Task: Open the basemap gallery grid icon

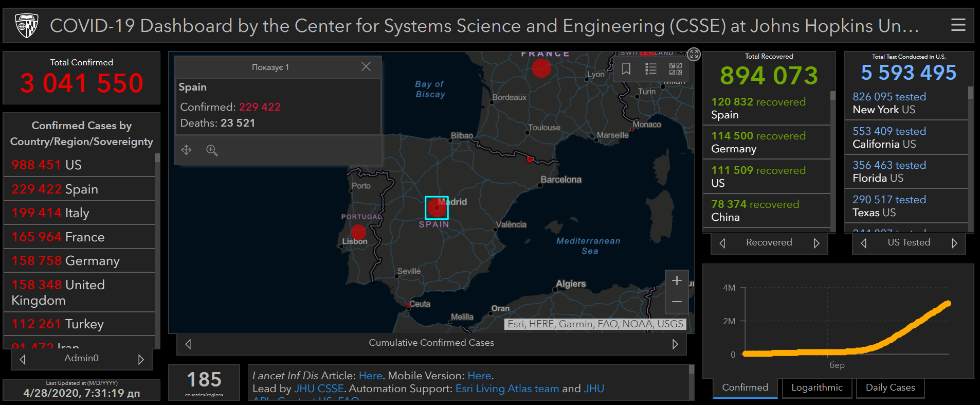Action: click(x=676, y=68)
